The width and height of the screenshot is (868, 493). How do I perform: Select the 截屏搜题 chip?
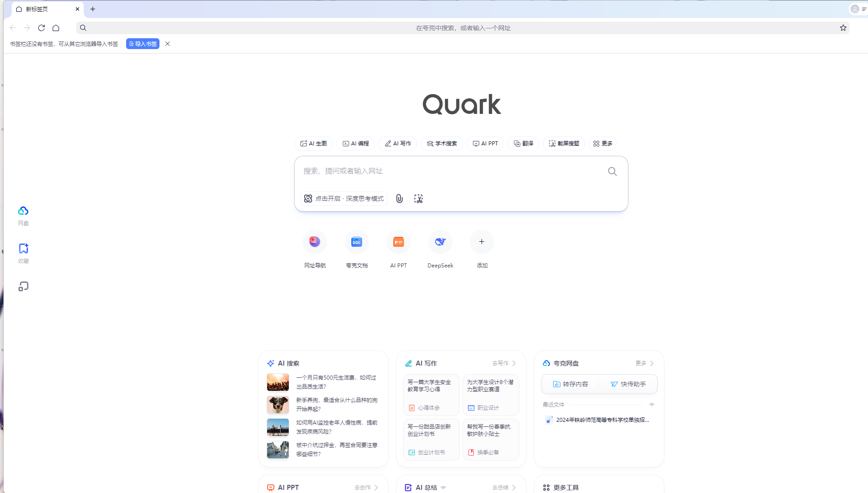click(564, 144)
